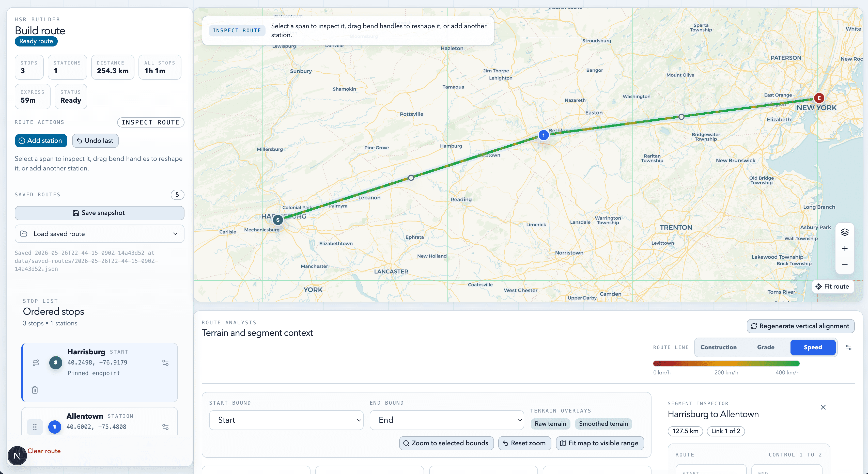
Task: Click the saved snapshot file path text
Action: pyautogui.click(x=86, y=261)
